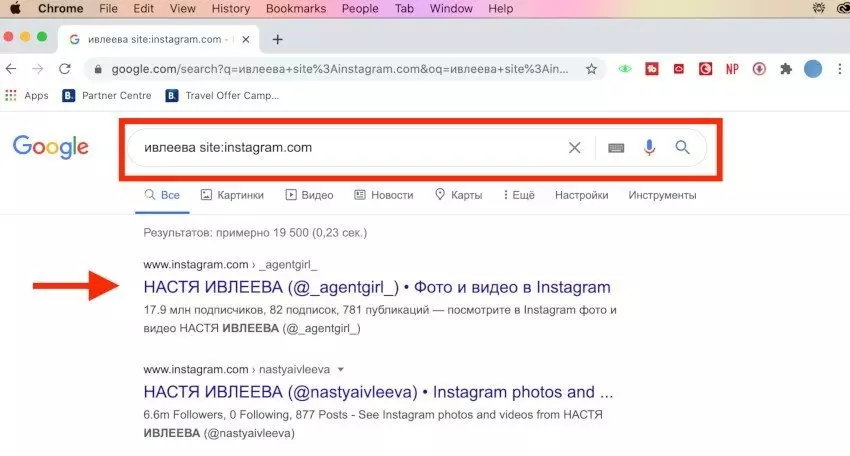Switch to the Видео tab
850x456 pixels.
310,195
